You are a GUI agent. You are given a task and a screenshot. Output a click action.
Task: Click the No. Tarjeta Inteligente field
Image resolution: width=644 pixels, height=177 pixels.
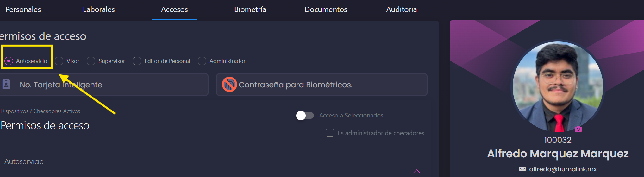pos(104,85)
